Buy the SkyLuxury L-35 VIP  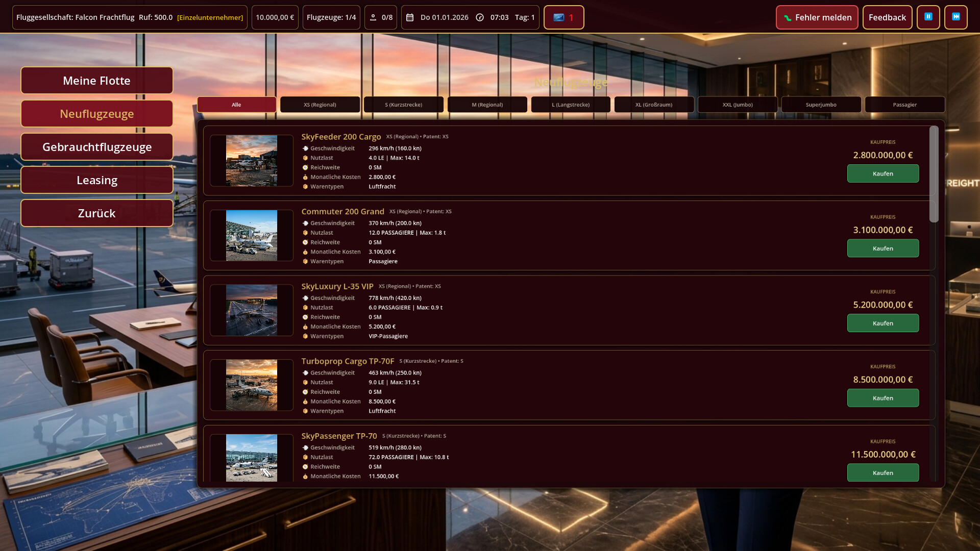(x=883, y=323)
